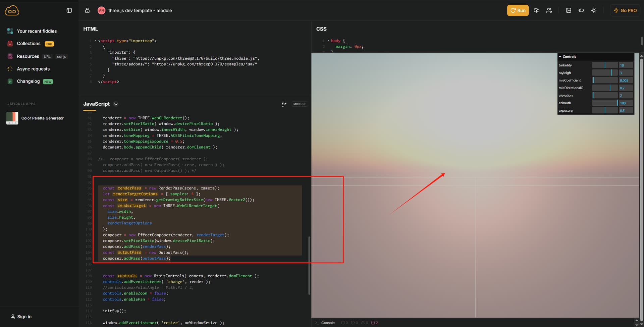This screenshot has width=644, height=327.
Task: Fold the script tag on HTML line 1
Action: [x=96, y=41]
